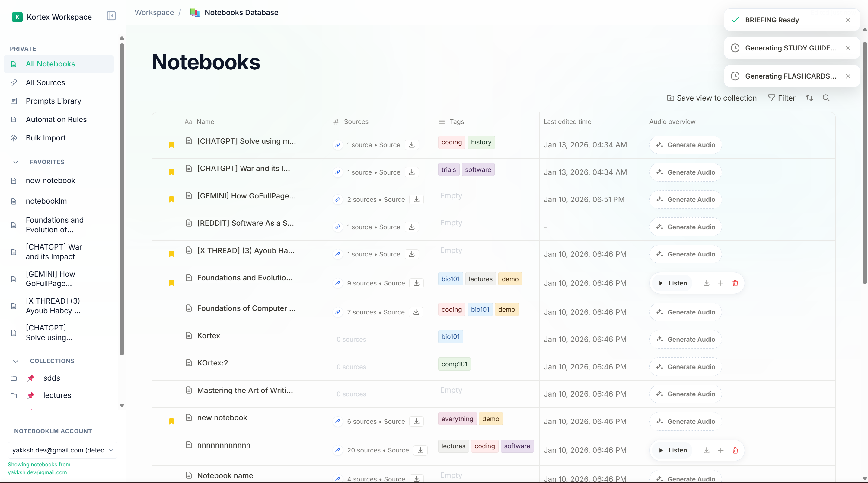Download sources for [REDDIT] Software As a S... row
868x483 pixels.
tap(412, 227)
